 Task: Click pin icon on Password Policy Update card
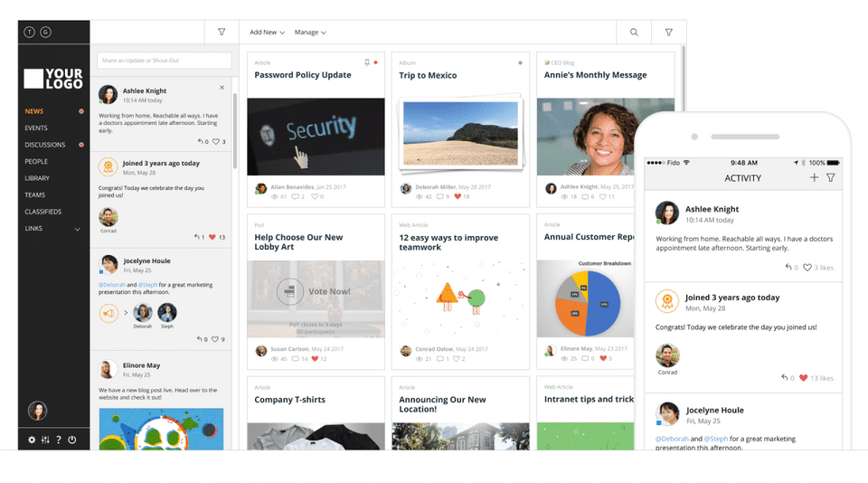coord(367,62)
